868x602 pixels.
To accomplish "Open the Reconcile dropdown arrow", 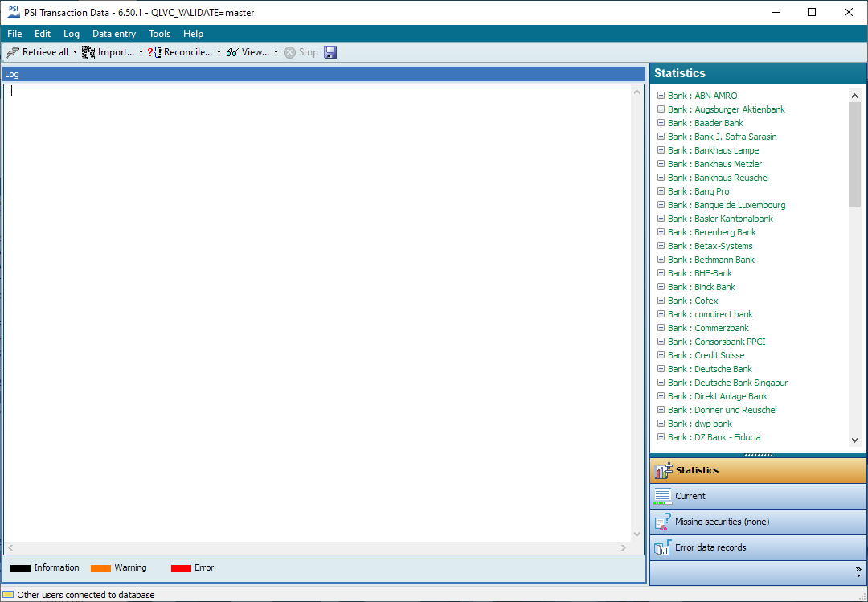I will tap(219, 52).
